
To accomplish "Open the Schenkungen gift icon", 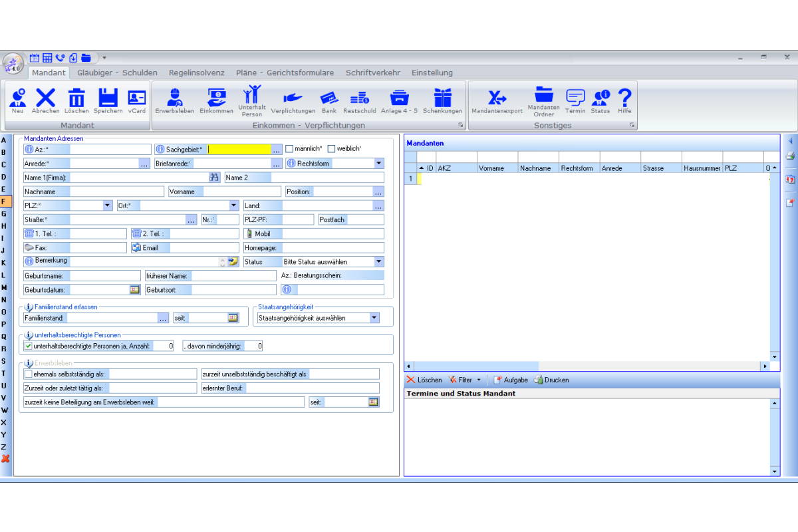I will tap(442, 101).
